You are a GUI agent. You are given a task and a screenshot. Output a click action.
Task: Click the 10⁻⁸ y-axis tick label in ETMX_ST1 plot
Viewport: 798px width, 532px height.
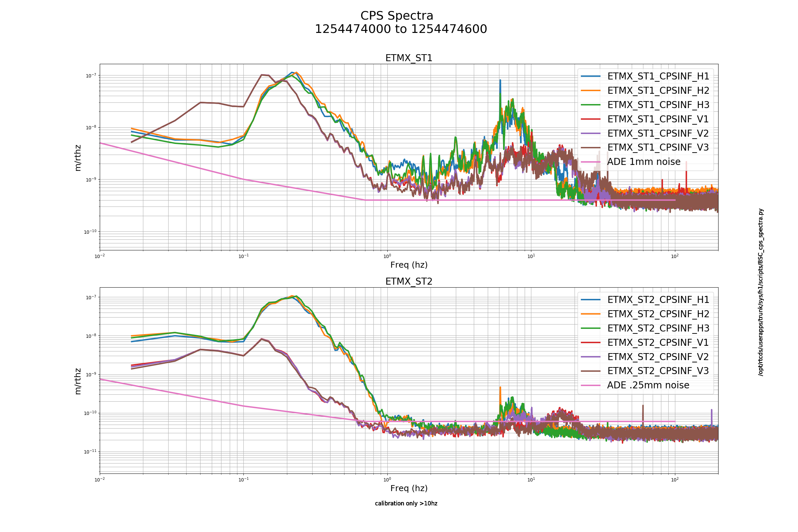(91, 128)
